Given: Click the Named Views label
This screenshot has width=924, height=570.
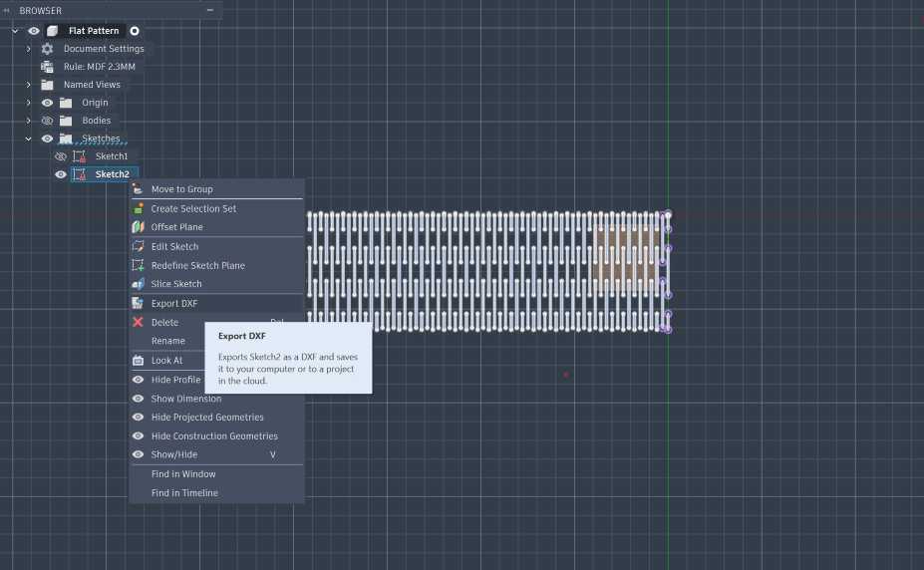Looking at the screenshot, I should click(x=92, y=85).
